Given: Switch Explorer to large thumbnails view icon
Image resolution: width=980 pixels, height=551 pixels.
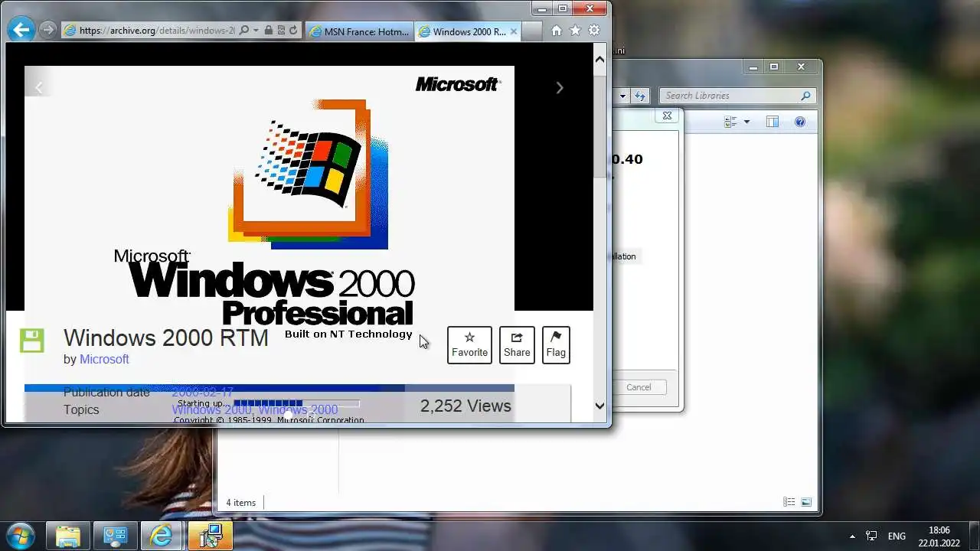Looking at the screenshot, I should (806, 502).
